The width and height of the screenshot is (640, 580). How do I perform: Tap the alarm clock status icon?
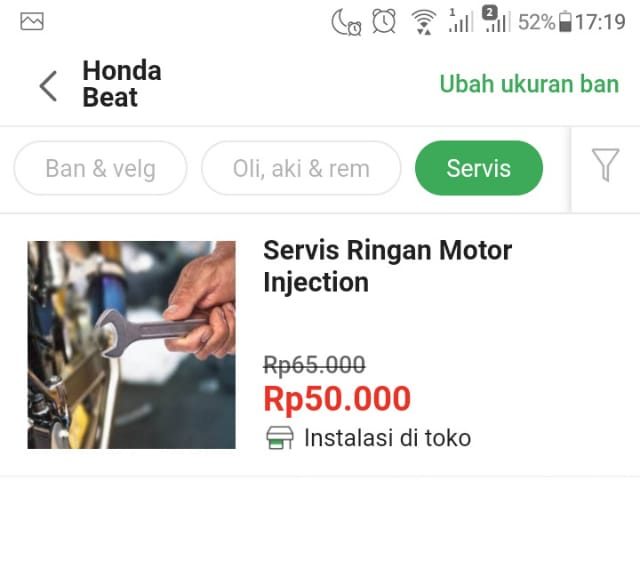(x=384, y=21)
